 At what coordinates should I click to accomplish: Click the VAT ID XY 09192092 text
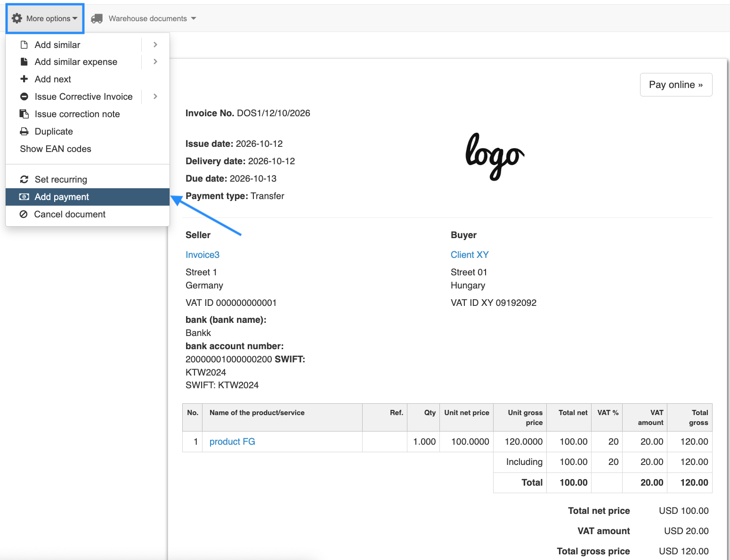494,303
